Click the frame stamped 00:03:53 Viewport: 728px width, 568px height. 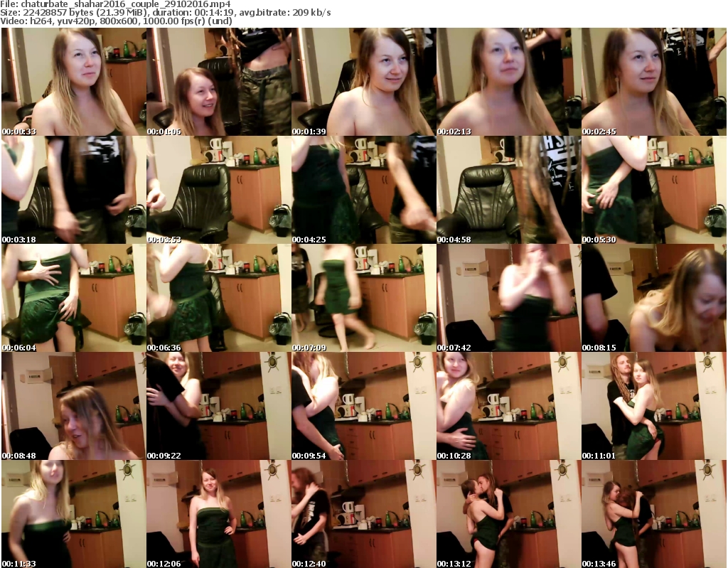219,190
